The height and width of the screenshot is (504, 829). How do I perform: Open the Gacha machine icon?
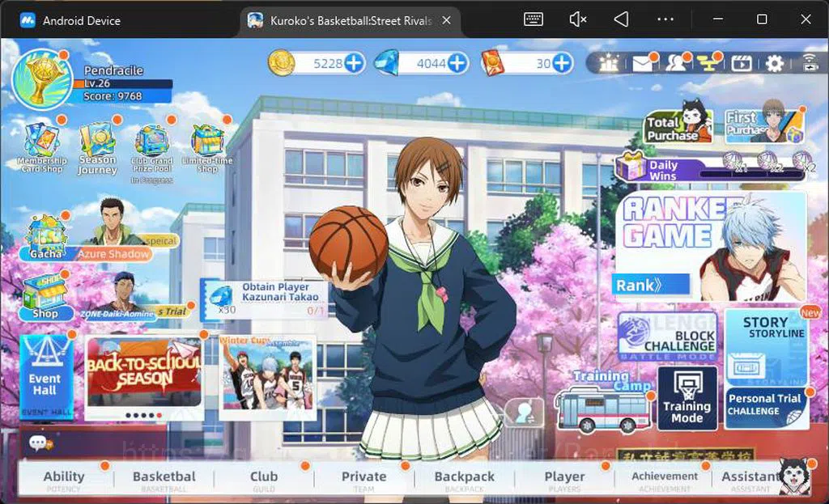(45, 237)
